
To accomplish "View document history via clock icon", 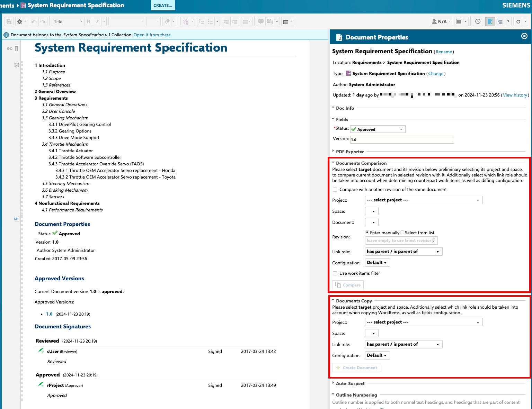I will 478,21.
